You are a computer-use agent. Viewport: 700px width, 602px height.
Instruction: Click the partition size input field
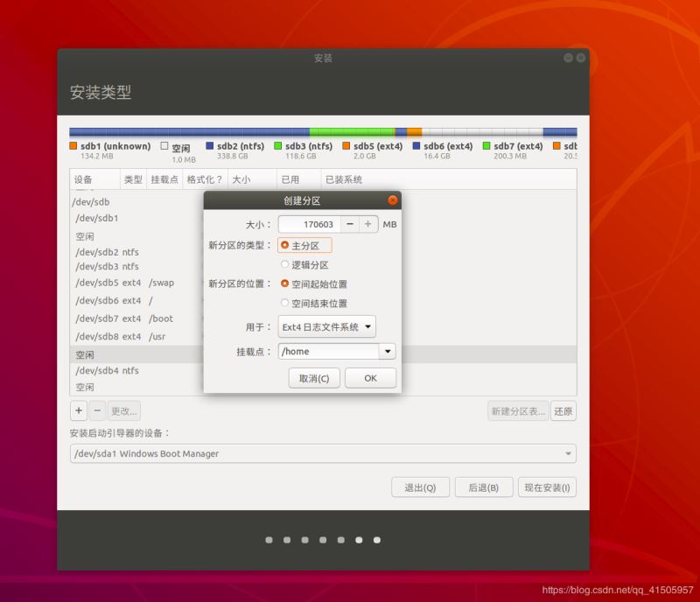pyautogui.click(x=309, y=224)
